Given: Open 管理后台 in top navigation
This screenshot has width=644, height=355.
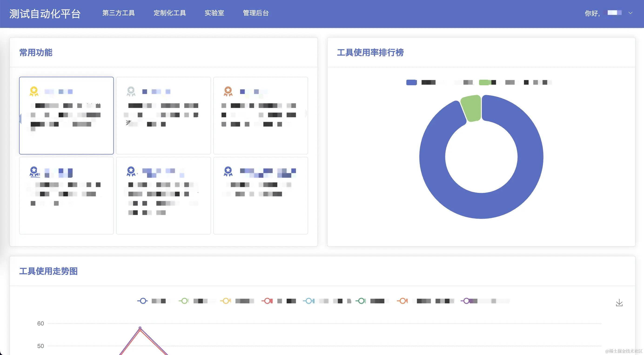Looking at the screenshot, I should 256,13.
